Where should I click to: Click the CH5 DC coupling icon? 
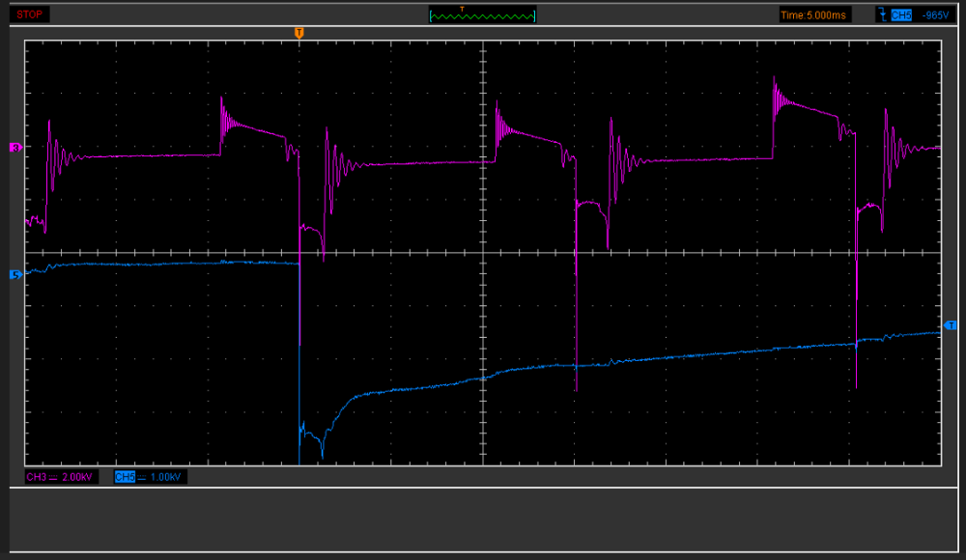click(141, 477)
